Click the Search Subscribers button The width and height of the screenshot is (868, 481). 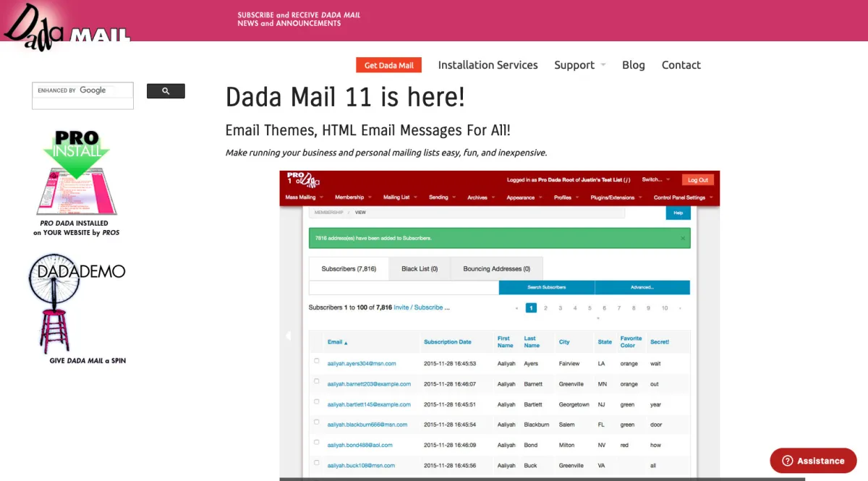click(547, 287)
